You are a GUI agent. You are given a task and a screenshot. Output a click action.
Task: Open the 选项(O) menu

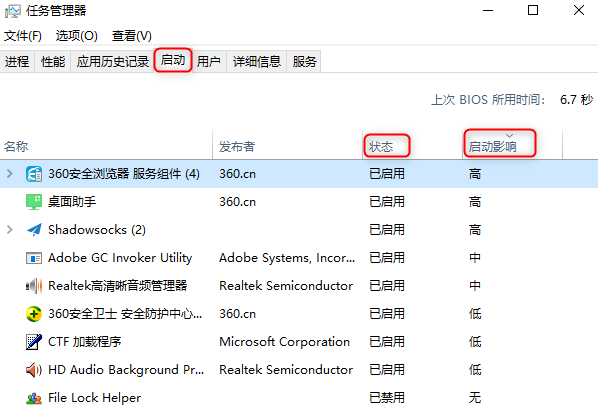(x=76, y=36)
